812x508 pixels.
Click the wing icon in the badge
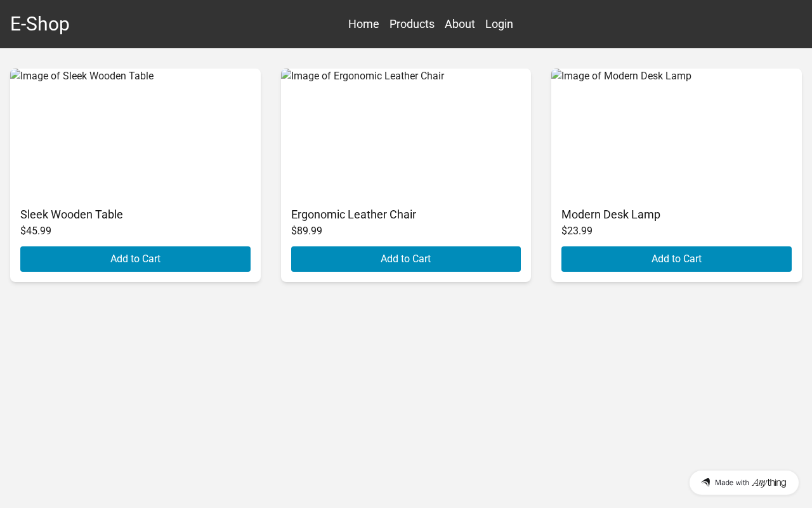tap(705, 483)
